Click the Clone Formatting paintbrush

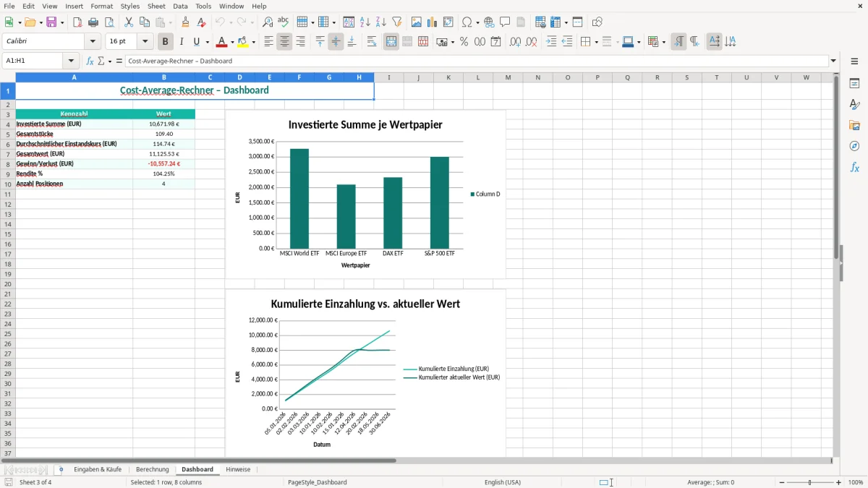pyautogui.click(x=186, y=22)
